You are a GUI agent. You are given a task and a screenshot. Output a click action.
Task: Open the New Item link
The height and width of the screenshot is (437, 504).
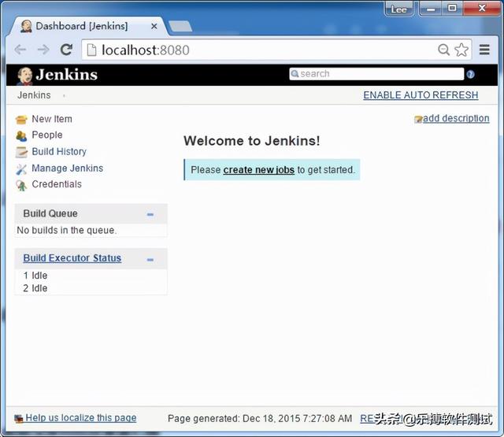[52, 119]
